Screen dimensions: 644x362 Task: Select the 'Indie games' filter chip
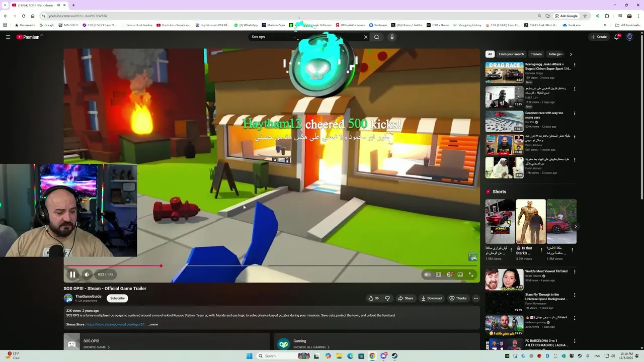(x=556, y=54)
